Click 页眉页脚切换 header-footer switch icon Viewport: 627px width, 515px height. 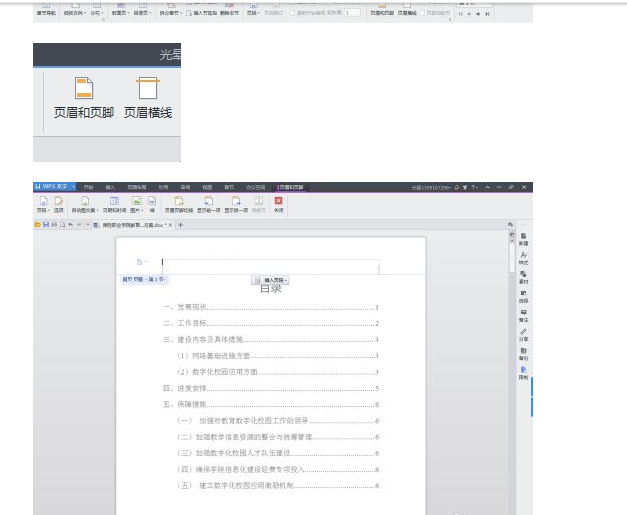coord(179,204)
